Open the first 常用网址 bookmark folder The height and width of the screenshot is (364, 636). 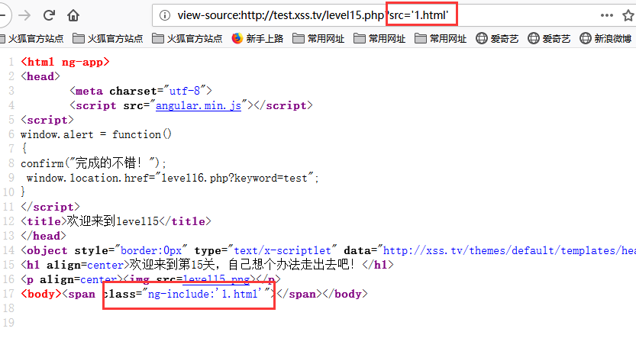coord(318,38)
